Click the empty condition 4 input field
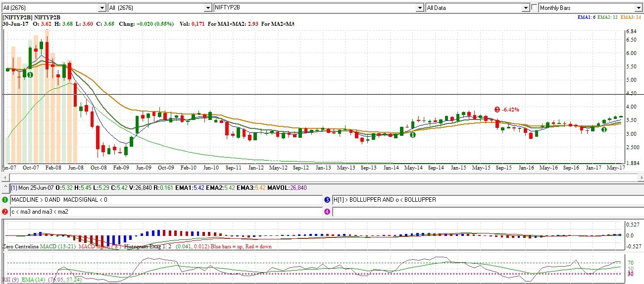 click(x=488, y=212)
